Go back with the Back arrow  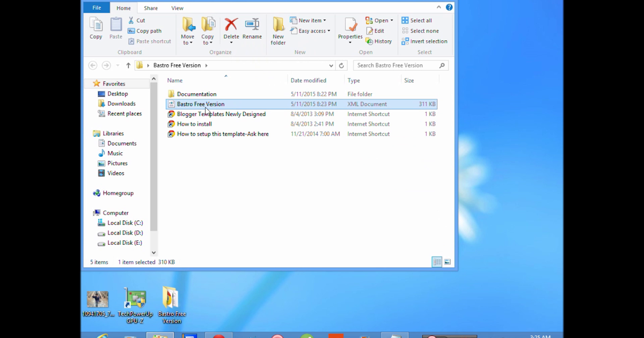pos(92,65)
